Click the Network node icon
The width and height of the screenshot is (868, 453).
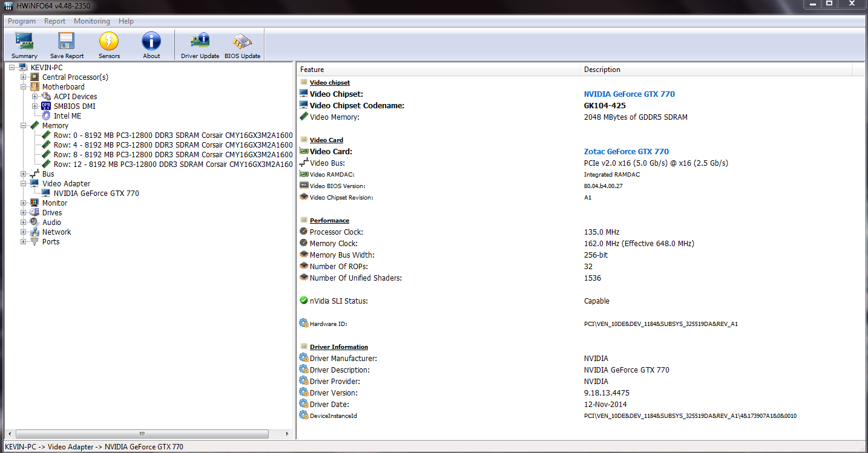pyautogui.click(x=35, y=232)
